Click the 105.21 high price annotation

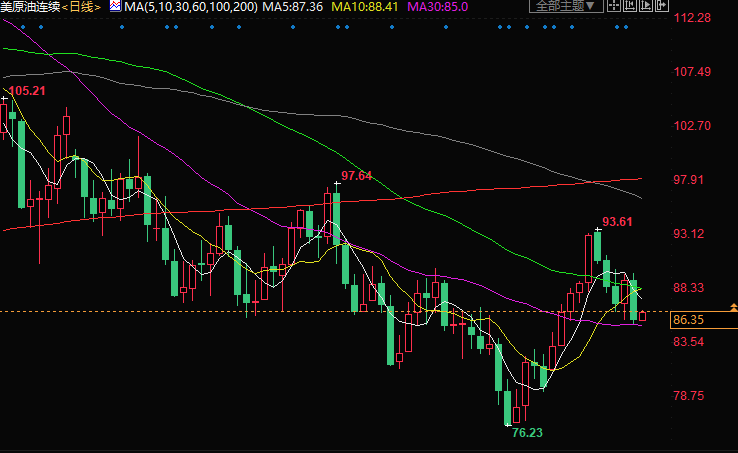click(x=27, y=92)
